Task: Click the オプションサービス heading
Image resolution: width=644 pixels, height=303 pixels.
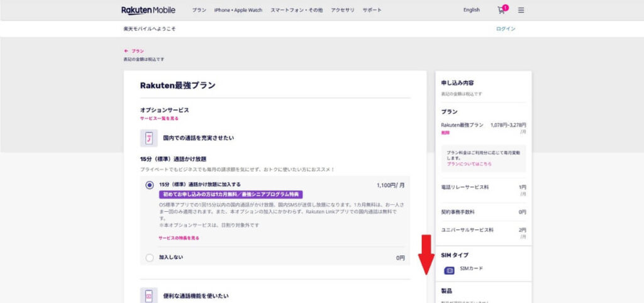Action: click(x=164, y=110)
